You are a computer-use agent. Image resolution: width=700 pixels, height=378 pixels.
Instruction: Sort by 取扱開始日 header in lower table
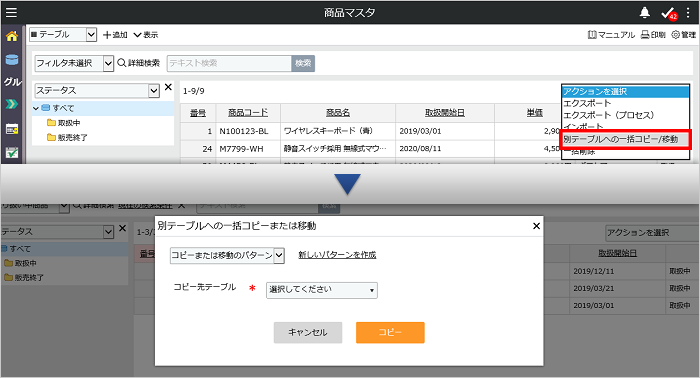coord(618,253)
